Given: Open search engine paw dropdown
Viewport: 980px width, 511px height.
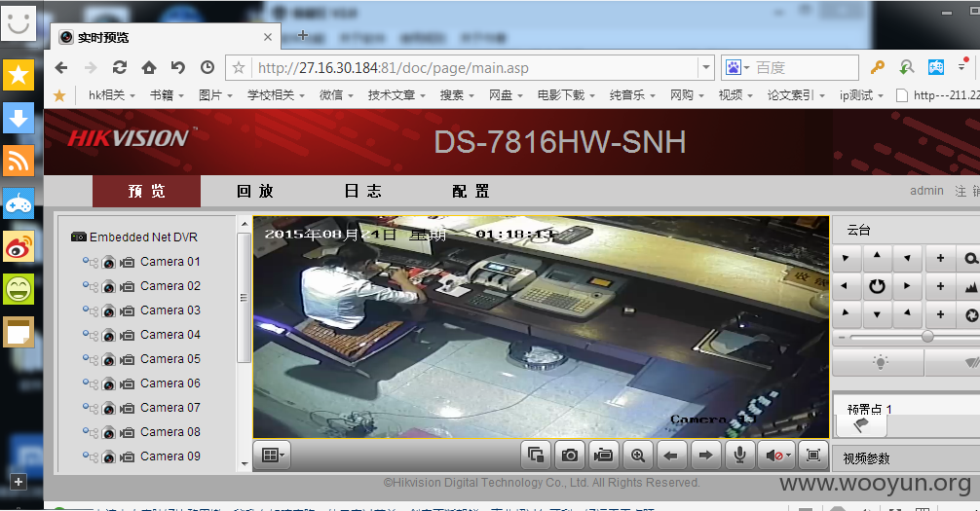Looking at the screenshot, I should point(736,67).
